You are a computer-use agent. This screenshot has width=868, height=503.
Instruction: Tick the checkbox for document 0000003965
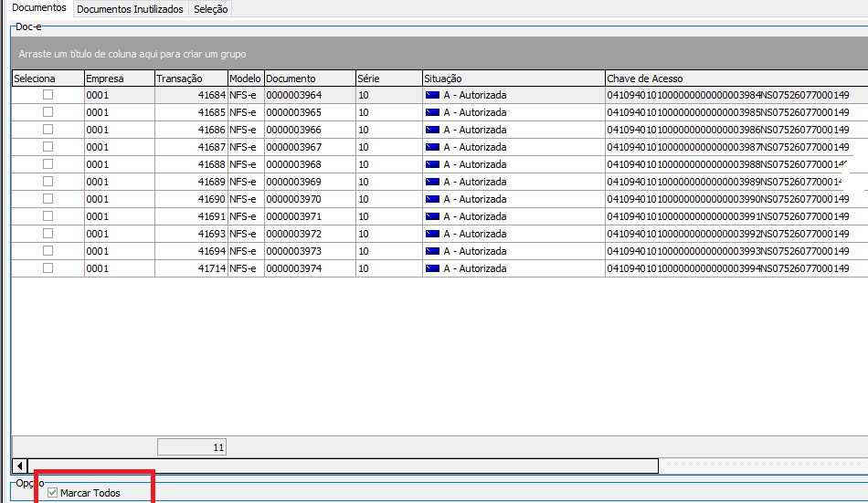(48, 111)
